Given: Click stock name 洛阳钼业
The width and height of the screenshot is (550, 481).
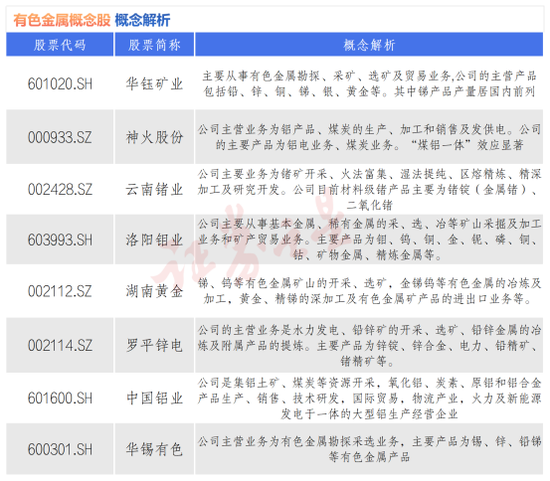Looking at the screenshot, I should tap(154, 240).
